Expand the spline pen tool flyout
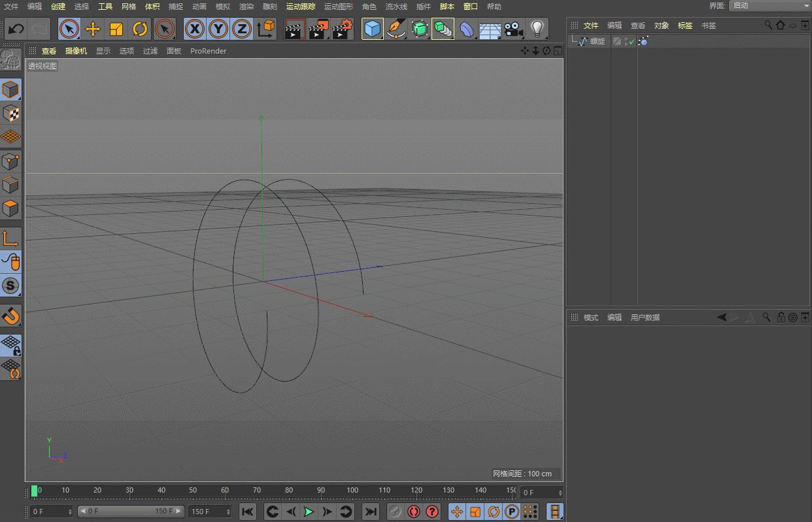 [x=405, y=38]
